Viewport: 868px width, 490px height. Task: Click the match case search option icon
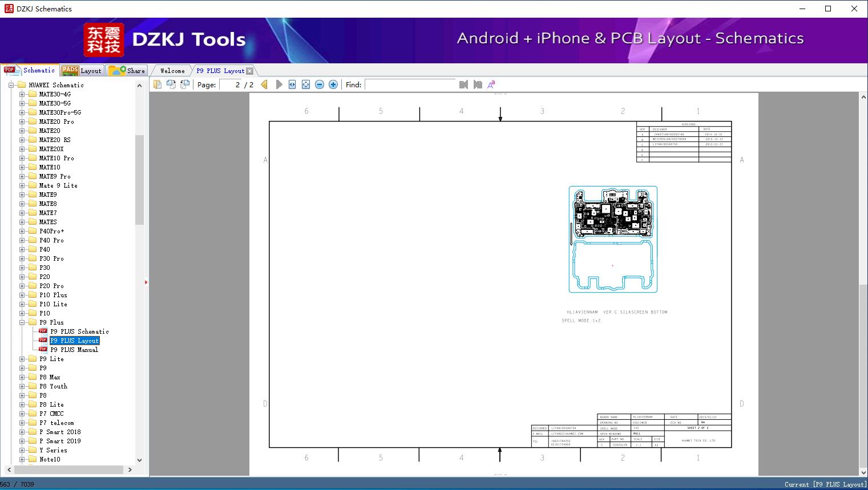click(491, 84)
